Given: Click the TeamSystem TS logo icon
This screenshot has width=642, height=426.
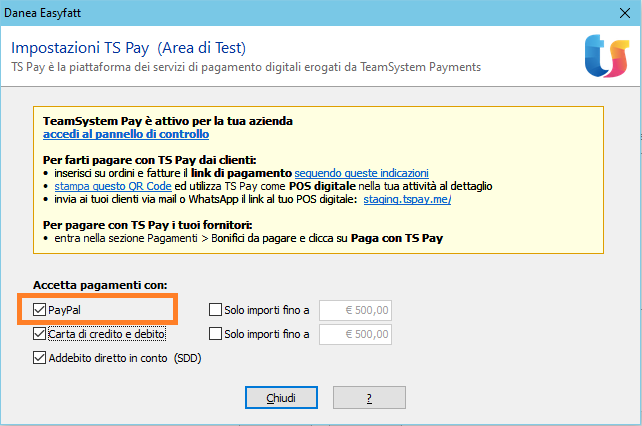Looking at the screenshot, I should [x=607, y=56].
